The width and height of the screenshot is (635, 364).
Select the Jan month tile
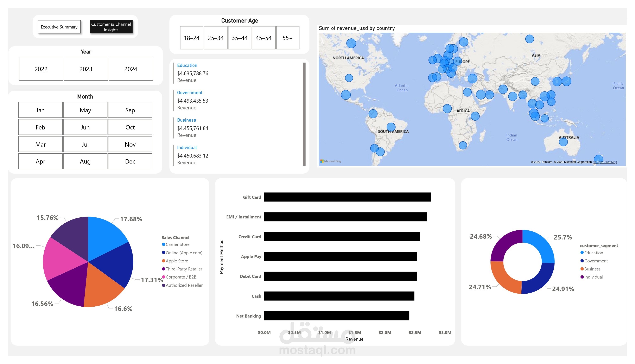click(x=40, y=110)
